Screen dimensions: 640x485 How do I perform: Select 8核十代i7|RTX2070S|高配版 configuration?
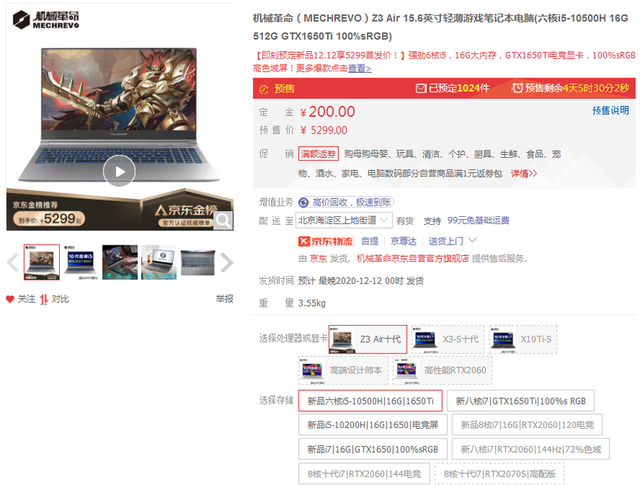pyautogui.click(x=500, y=474)
